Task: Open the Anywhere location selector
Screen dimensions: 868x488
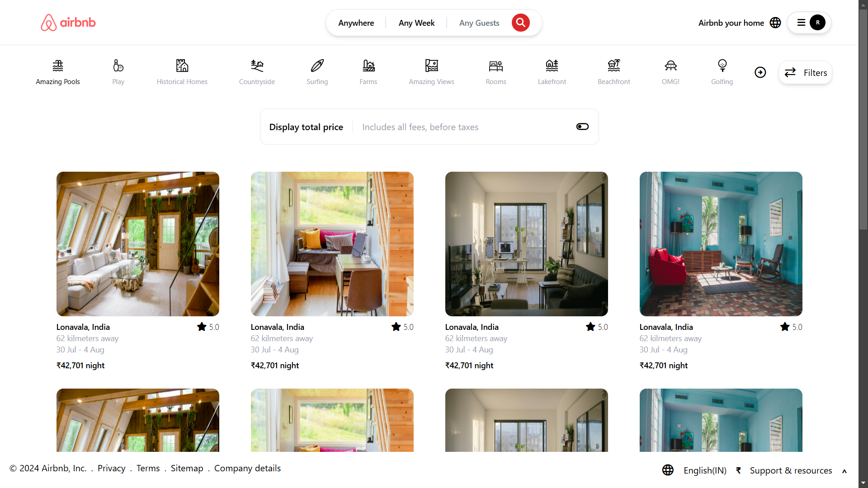Action: tap(356, 23)
